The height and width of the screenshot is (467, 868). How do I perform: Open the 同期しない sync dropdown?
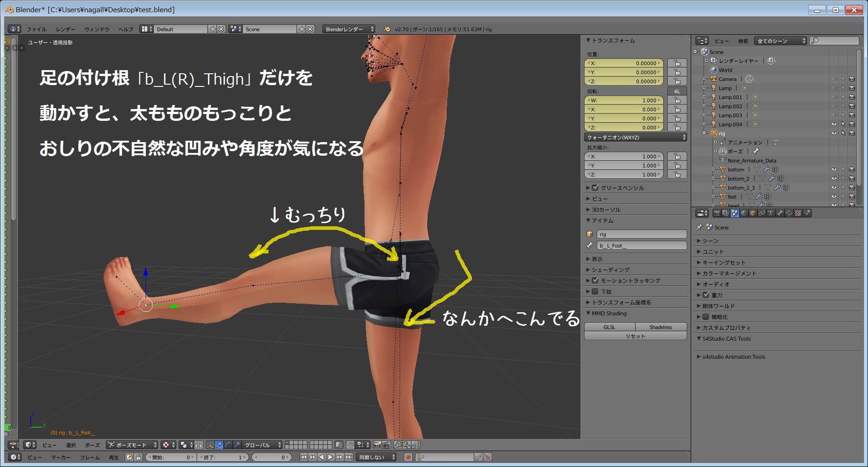(x=376, y=457)
